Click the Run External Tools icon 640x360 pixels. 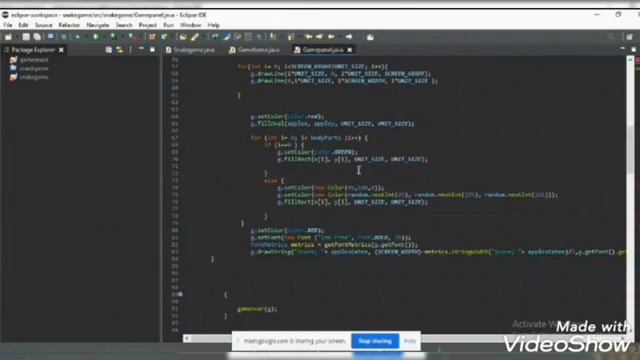tap(132, 37)
